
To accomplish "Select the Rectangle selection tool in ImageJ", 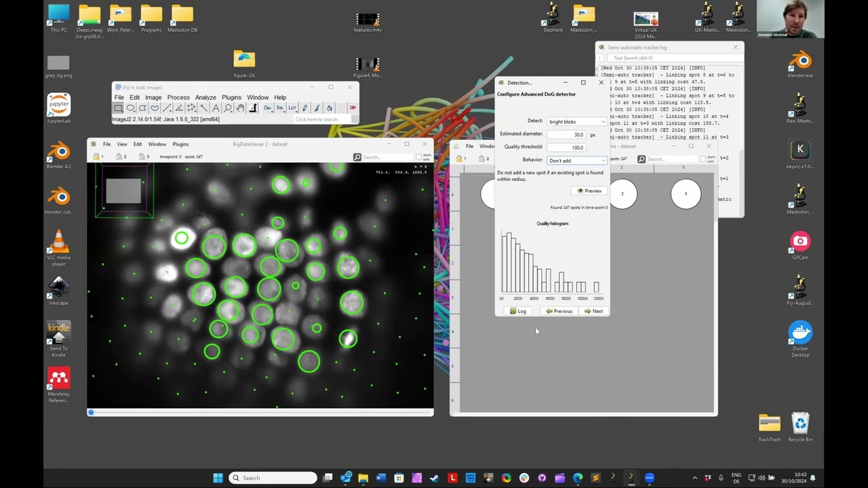I will [118, 108].
